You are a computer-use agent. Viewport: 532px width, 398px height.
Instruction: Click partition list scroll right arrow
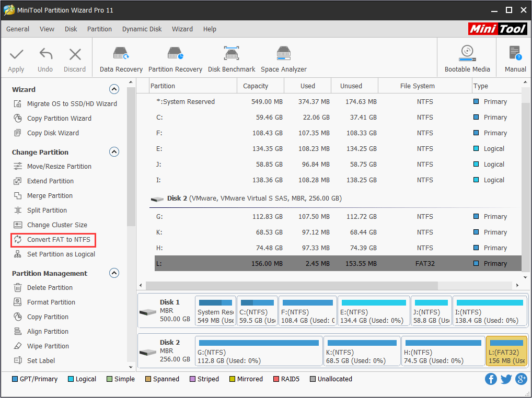pyautogui.click(x=517, y=286)
